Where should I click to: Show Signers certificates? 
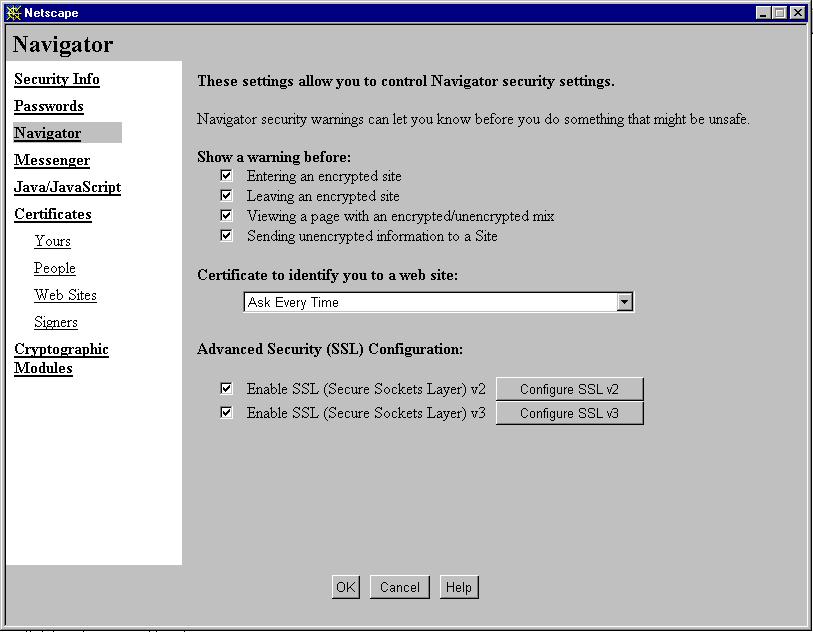56,322
